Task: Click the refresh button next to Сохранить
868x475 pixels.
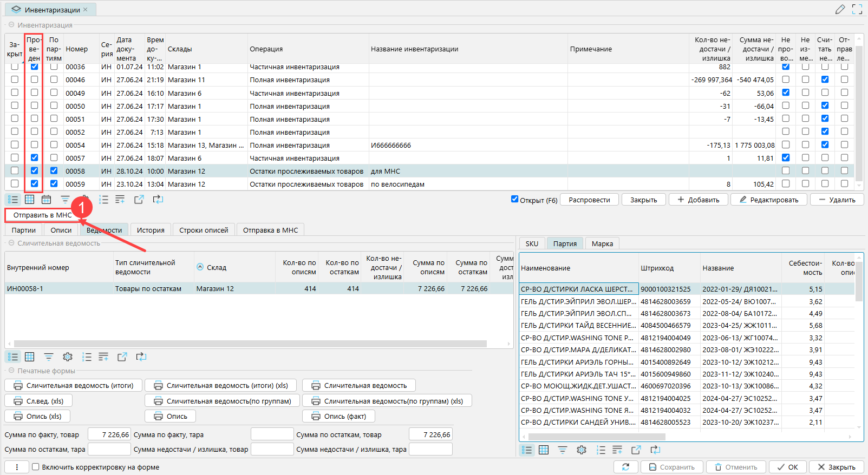Action: [625, 467]
